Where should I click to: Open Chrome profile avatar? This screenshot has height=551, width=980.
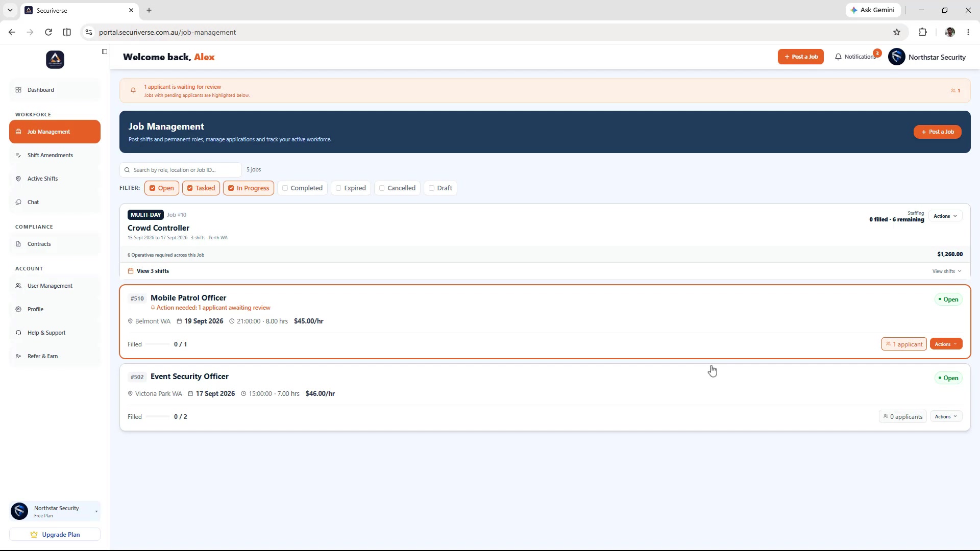pyautogui.click(x=950, y=32)
